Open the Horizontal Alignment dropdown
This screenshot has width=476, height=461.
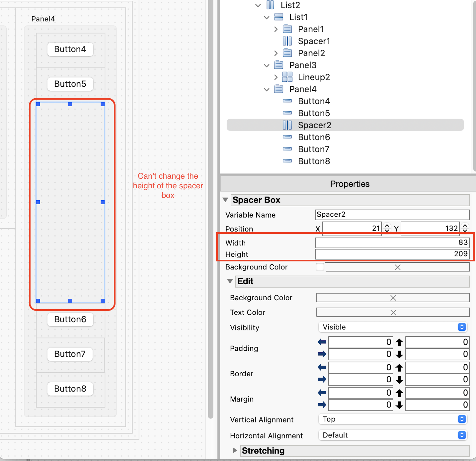pyautogui.click(x=461, y=435)
